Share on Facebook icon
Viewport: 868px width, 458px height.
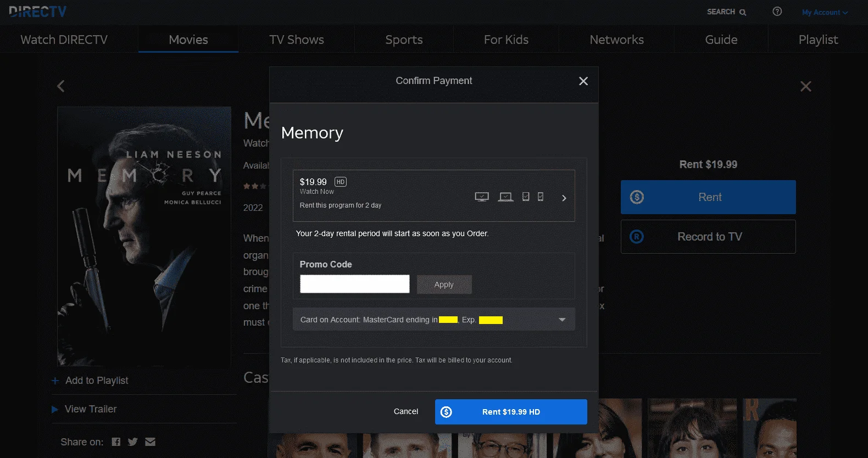click(116, 442)
